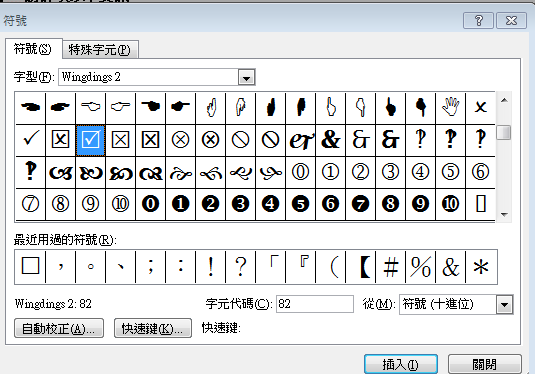Click the dialog help question mark button
Image resolution: width=535 pixels, height=374 pixels.
[478, 21]
